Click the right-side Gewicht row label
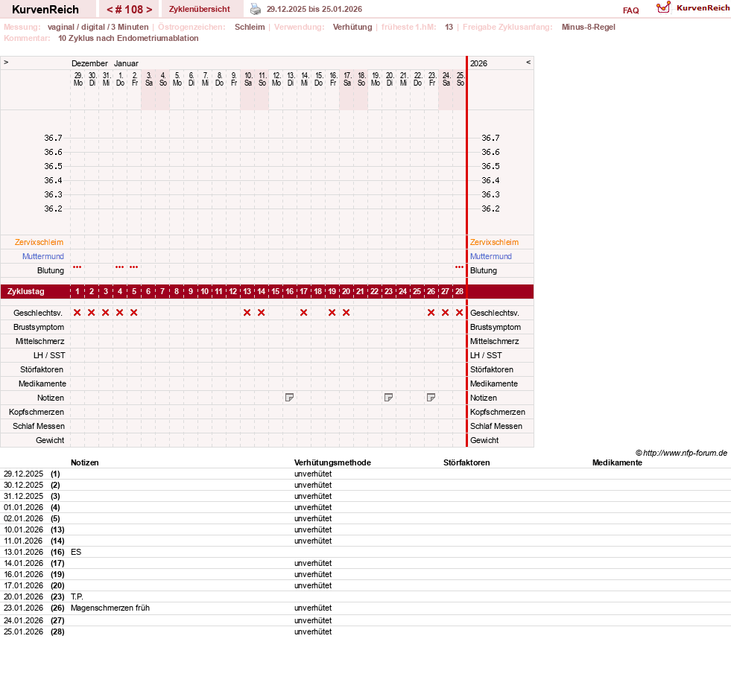 pos(484,440)
